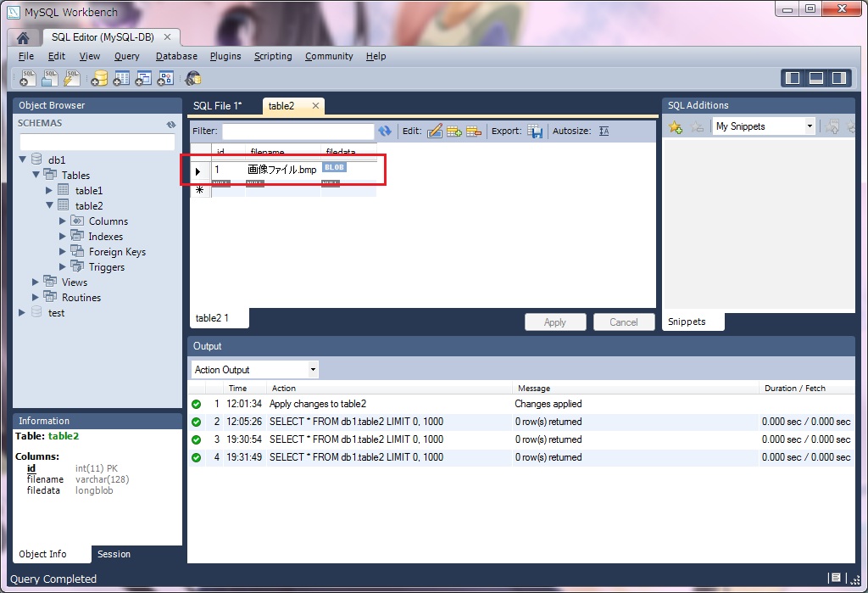Expand the Indexes folder
This screenshot has width=868, height=593.
pos(63,236)
